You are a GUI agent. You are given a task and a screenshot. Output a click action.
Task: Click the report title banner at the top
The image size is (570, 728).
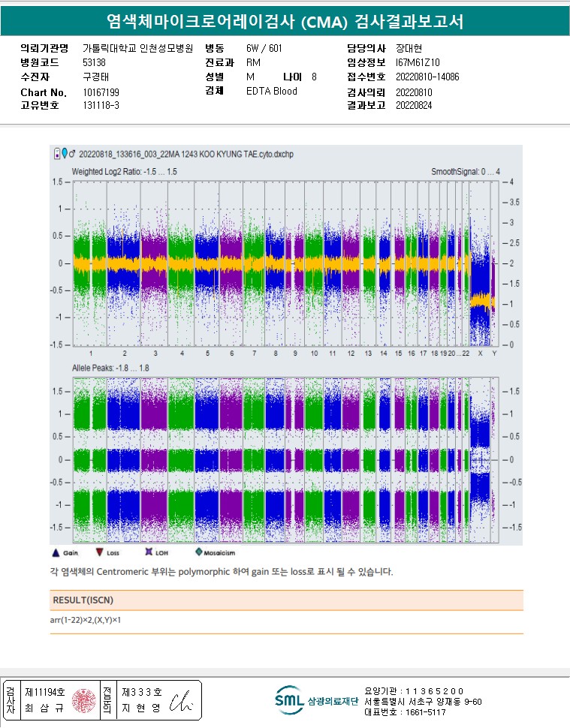tap(285, 22)
